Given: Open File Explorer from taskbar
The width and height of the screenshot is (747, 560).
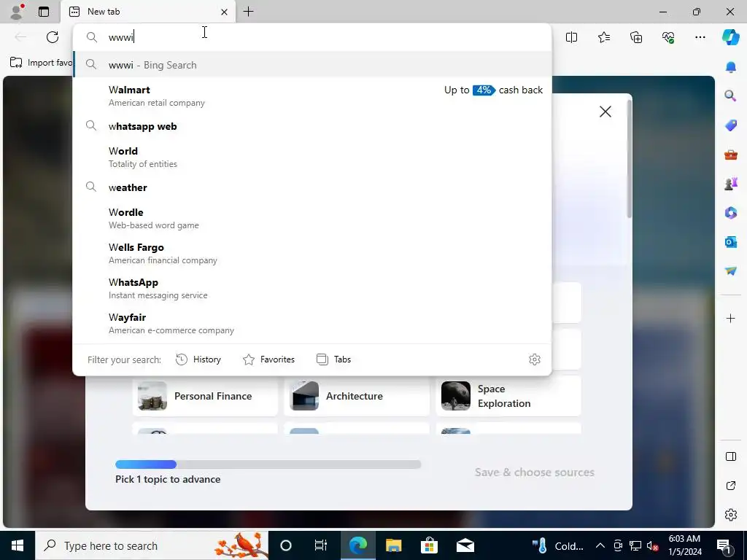Looking at the screenshot, I should click(393, 545).
